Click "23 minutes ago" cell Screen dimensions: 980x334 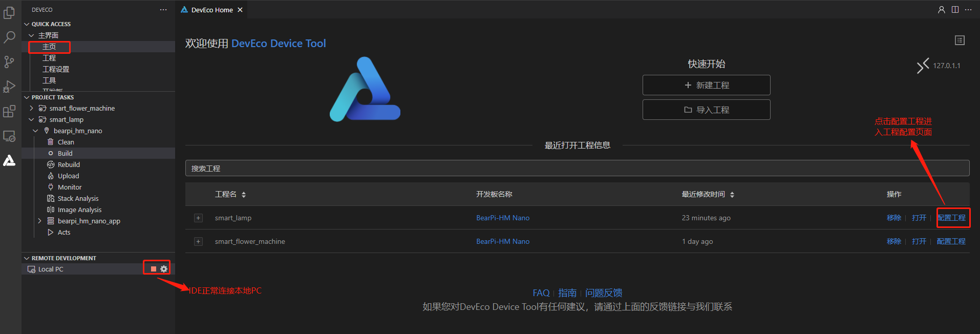(706, 218)
